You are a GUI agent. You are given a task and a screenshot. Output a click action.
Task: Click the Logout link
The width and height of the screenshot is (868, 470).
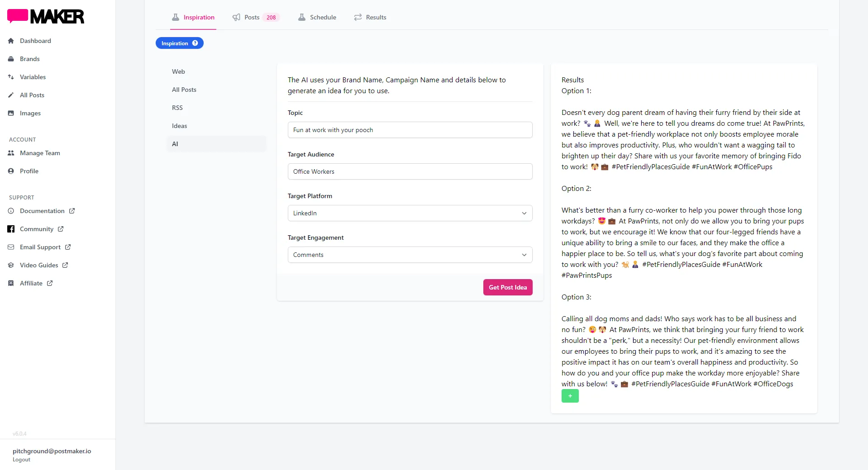(21, 460)
